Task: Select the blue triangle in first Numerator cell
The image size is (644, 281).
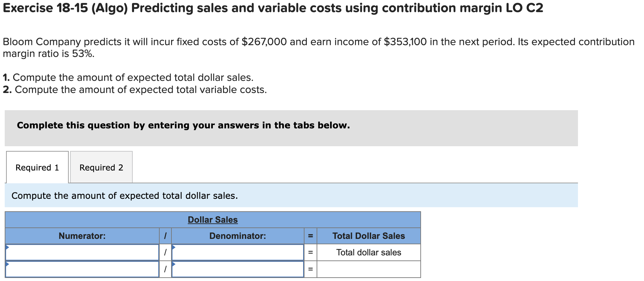Action: pyautogui.click(x=7, y=248)
